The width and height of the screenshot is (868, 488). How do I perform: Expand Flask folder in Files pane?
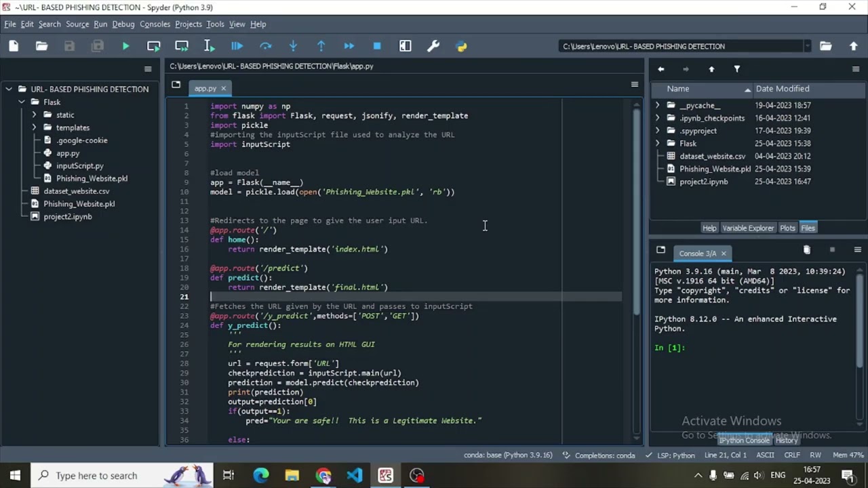(657, 144)
